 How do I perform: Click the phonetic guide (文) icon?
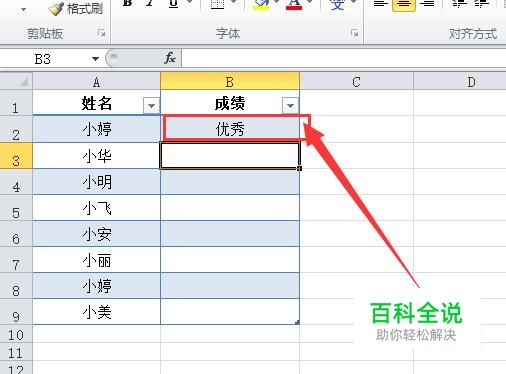pos(337,5)
